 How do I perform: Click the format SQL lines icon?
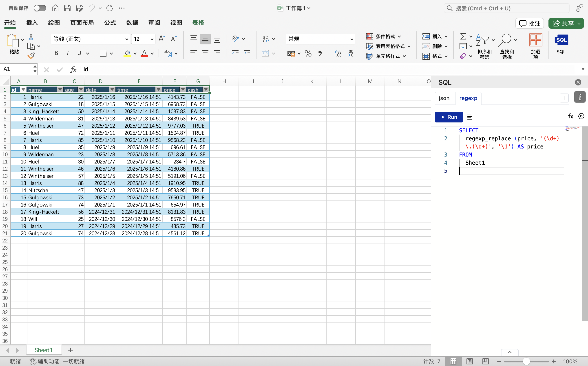(x=470, y=117)
